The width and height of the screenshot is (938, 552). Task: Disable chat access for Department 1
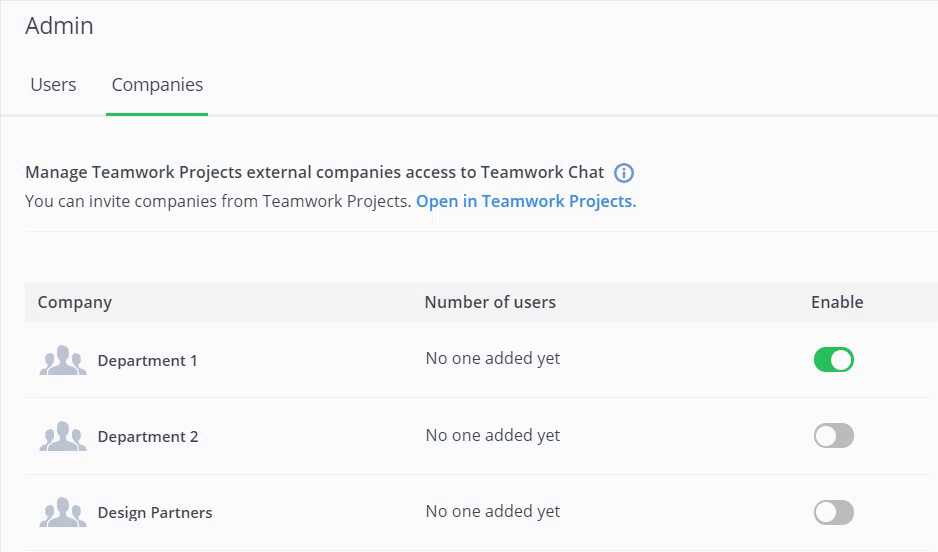[x=833, y=359]
